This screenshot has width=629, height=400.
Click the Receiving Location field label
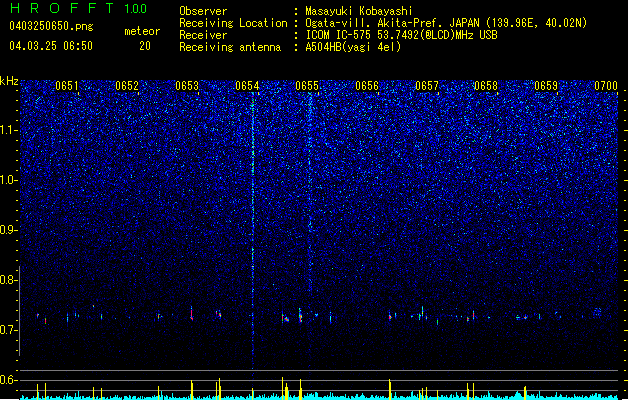pos(233,23)
